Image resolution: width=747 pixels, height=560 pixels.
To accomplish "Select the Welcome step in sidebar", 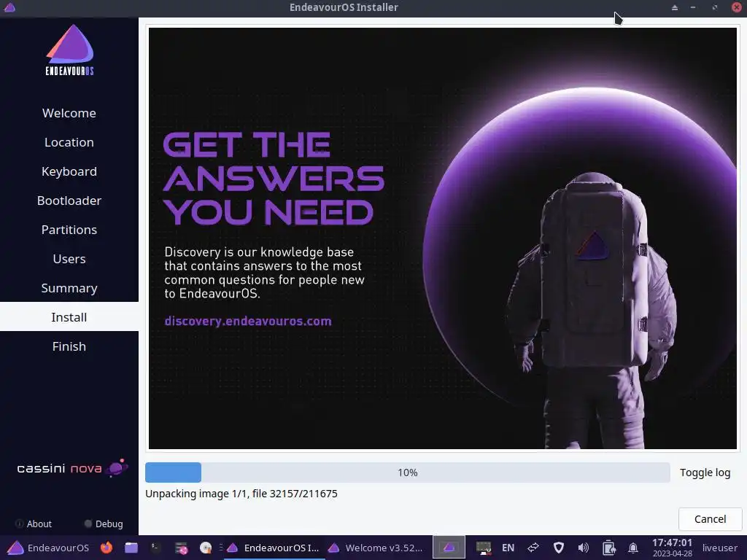I will [x=69, y=113].
